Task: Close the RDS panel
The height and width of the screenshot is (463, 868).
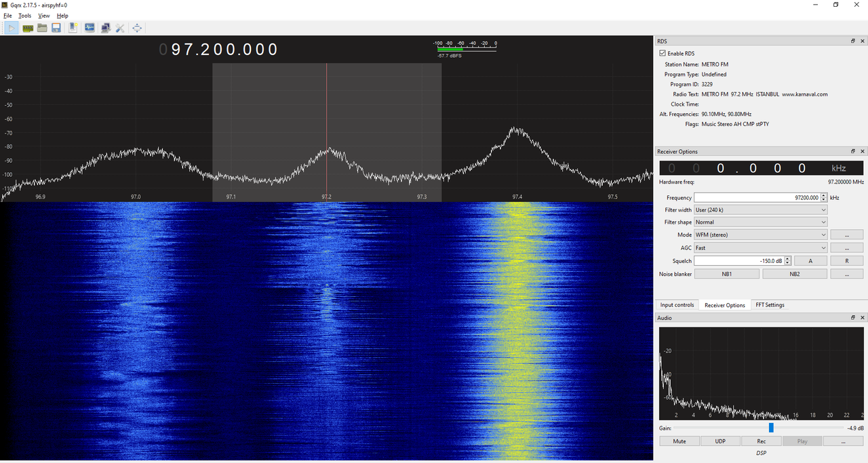Action: coord(863,41)
